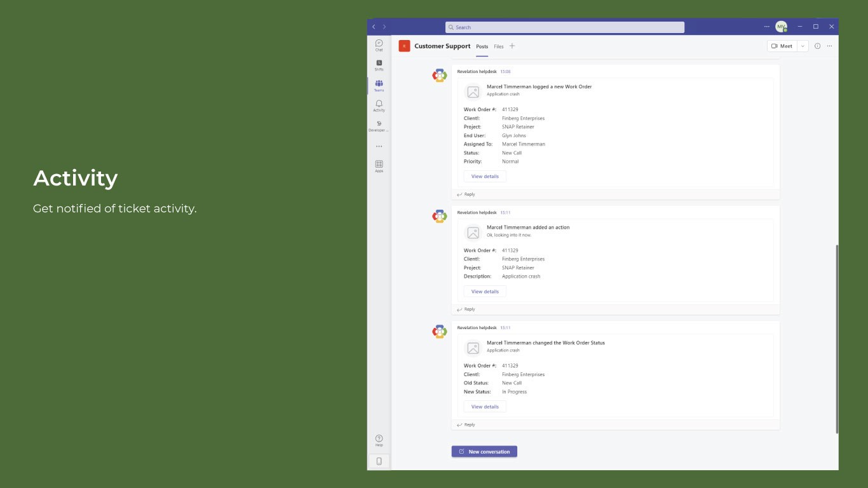Screen dimensions: 868x488
Task: Maximize the Teams window
Action: point(816,27)
